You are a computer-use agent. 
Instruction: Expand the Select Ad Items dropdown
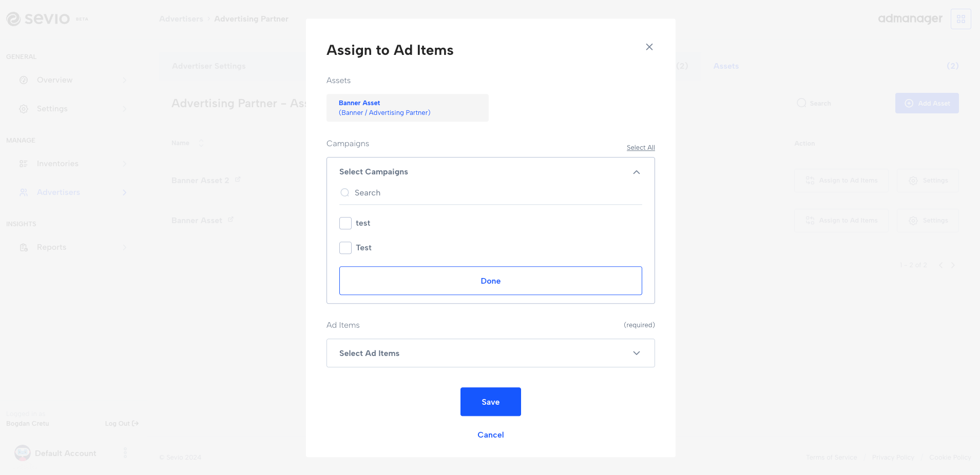click(x=637, y=353)
